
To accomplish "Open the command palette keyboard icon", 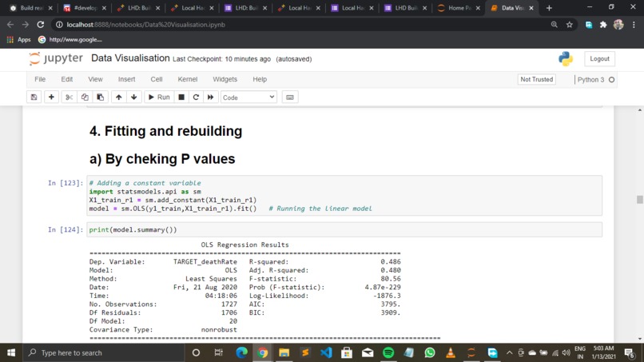I will coord(290,97).
